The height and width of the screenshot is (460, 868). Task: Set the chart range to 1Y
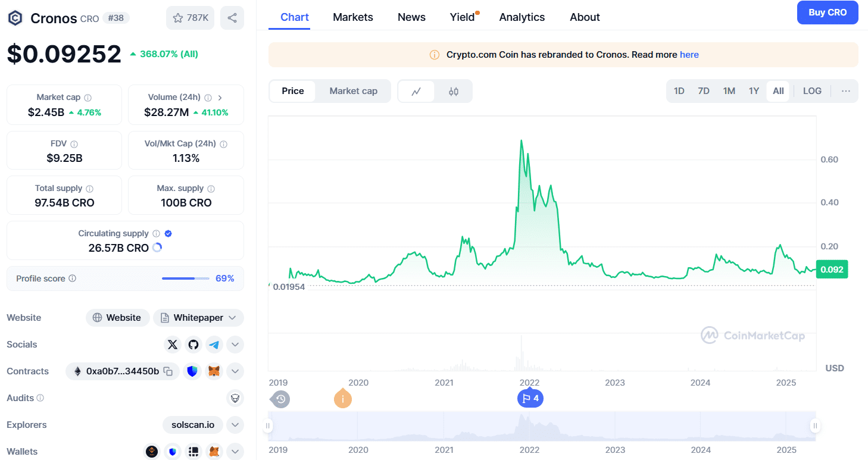coord(754,91)
